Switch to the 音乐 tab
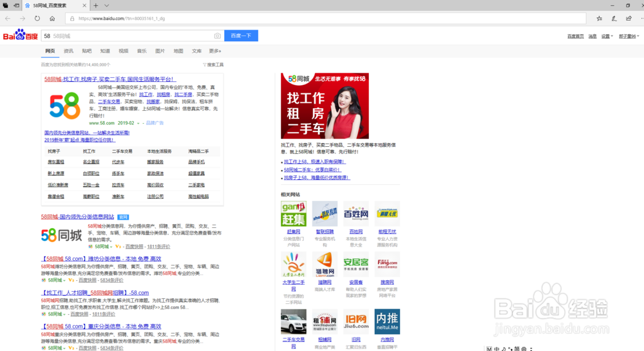The height and width of the screenshot is (351, 644). point(142,51)
